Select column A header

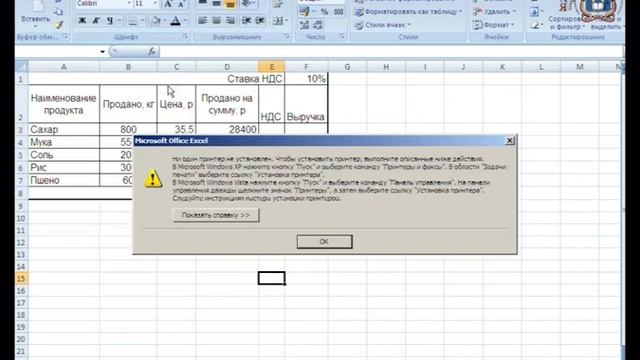pos(63,67)
